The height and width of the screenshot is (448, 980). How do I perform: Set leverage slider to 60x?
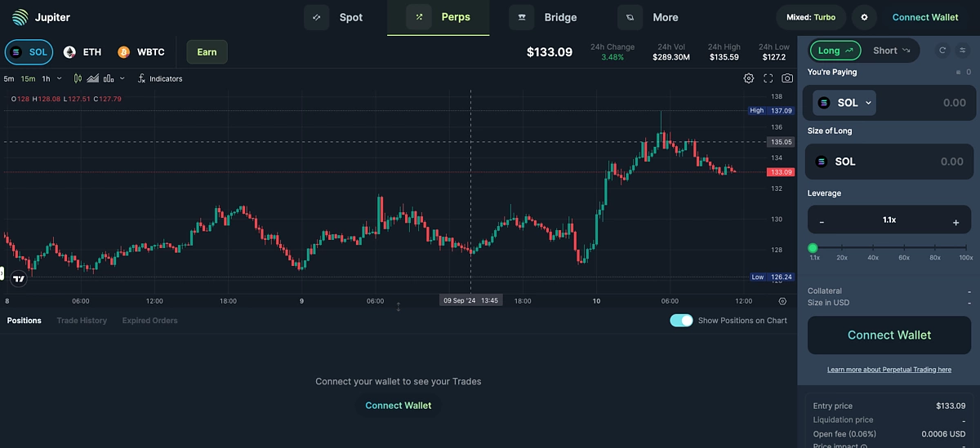point(904,249)
